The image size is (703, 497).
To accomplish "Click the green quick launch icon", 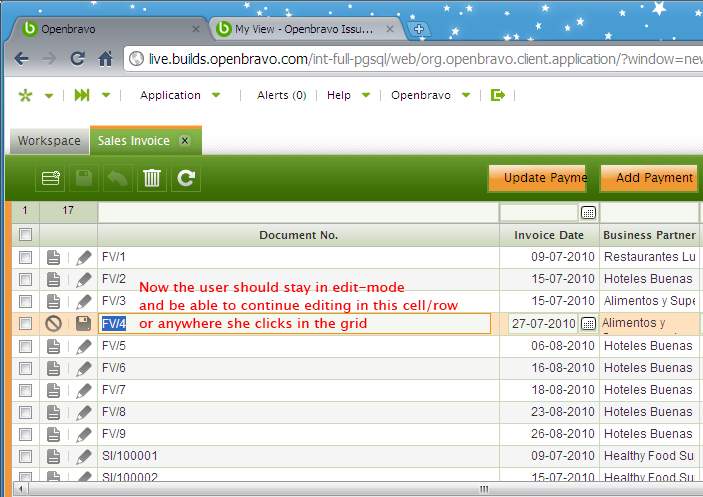I will 82,95.
